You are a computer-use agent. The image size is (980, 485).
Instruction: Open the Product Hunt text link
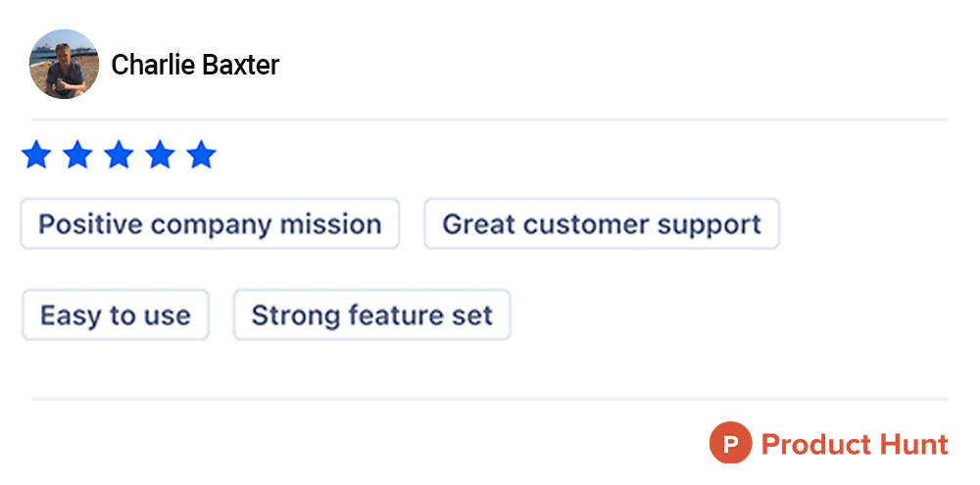(x=855, y=444)
